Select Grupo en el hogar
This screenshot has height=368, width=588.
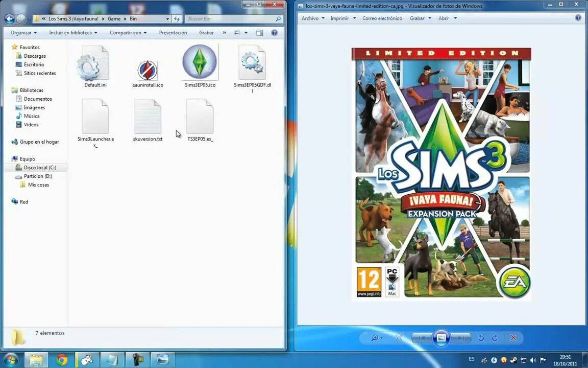pos(39,142)
